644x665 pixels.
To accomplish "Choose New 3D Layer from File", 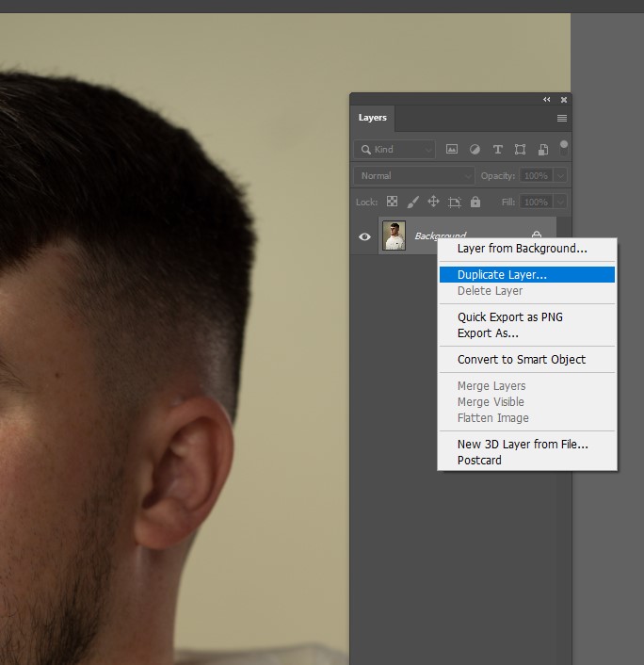I will coord(527,445).
